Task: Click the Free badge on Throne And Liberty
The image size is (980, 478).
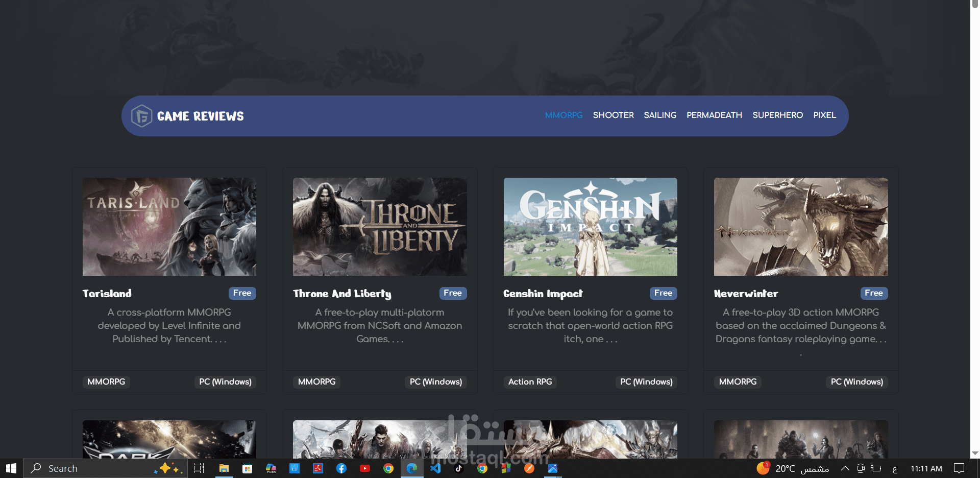Action: (x=453, y=293)
